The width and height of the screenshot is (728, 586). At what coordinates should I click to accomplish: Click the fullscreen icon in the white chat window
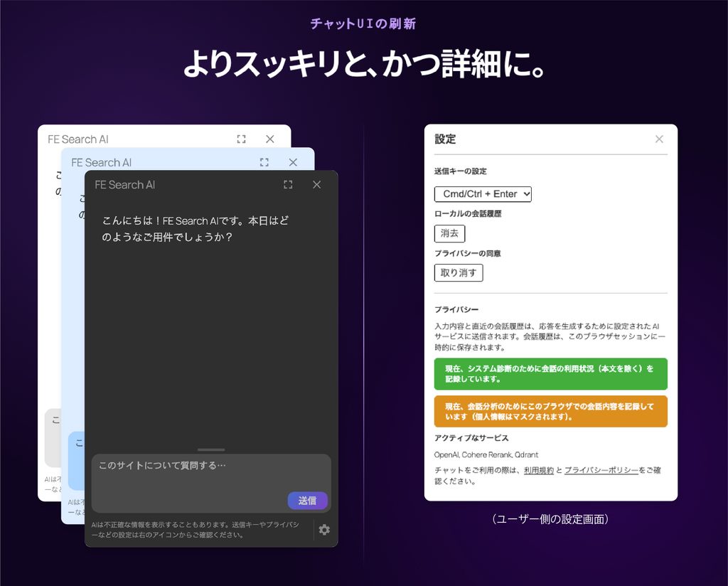click(241, 139)
